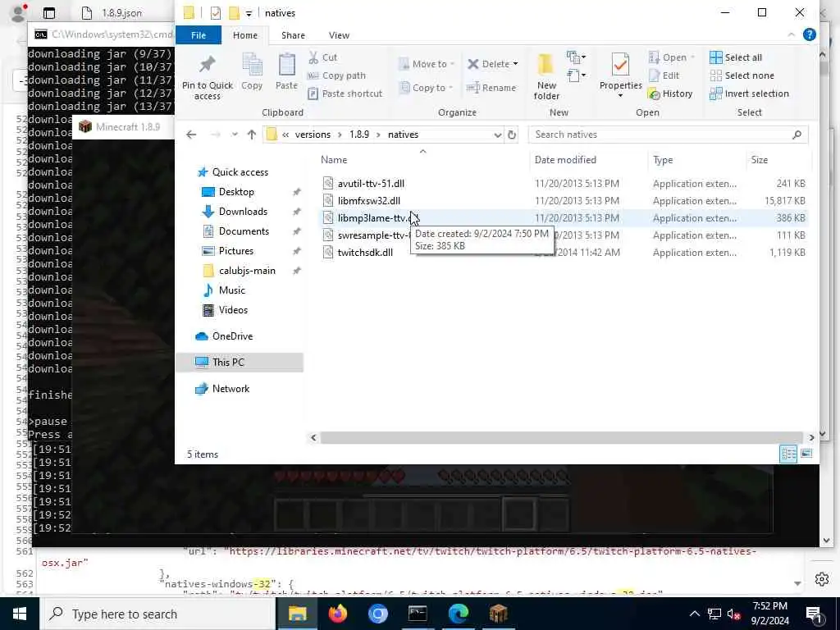Create a New folder
The image size is (840, 630).
(x=546, y=76)
